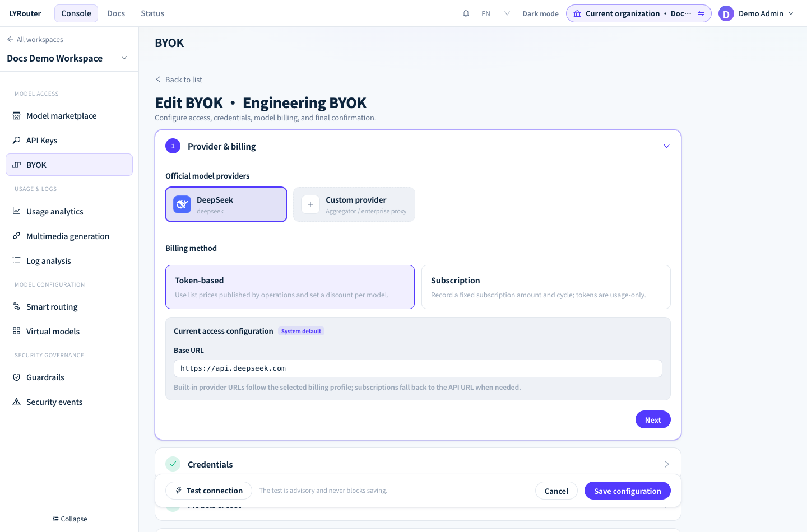The height and width of the screenshot is (532, 807).
Task: Click the Security events warning icon
Action: (x=17, y=402)
